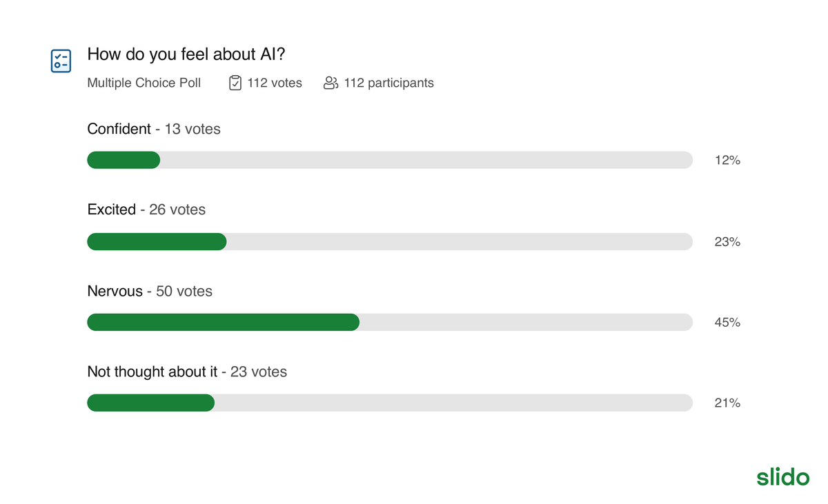
Task: Click the '112 votes' text
Action: (x=275, y=83)
